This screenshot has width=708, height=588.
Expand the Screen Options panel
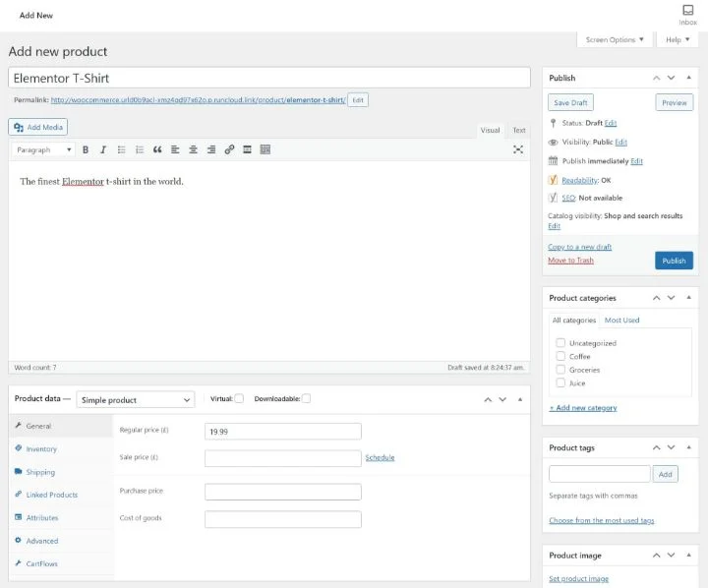616,39
